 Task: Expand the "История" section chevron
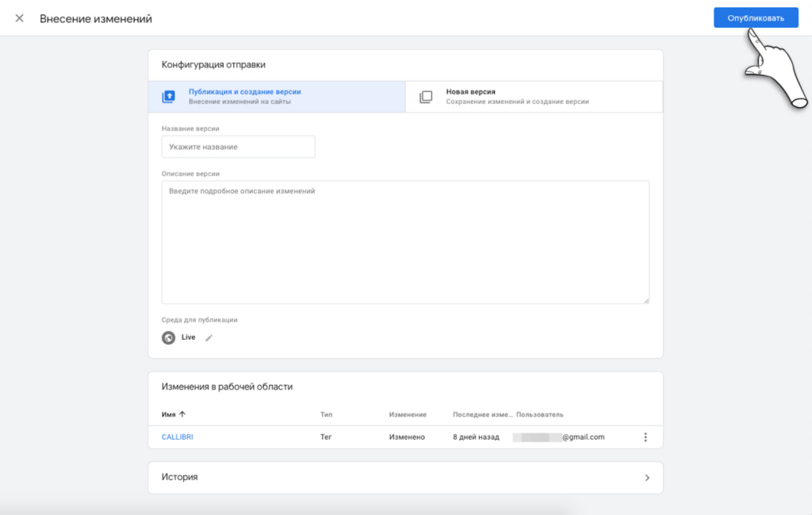[647, 478]
